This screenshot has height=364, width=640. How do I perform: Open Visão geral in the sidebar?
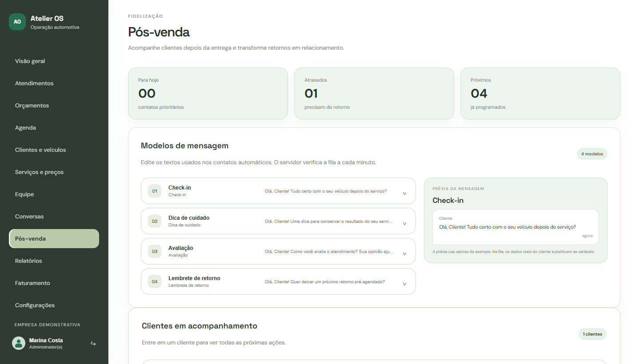pos(54,61)
